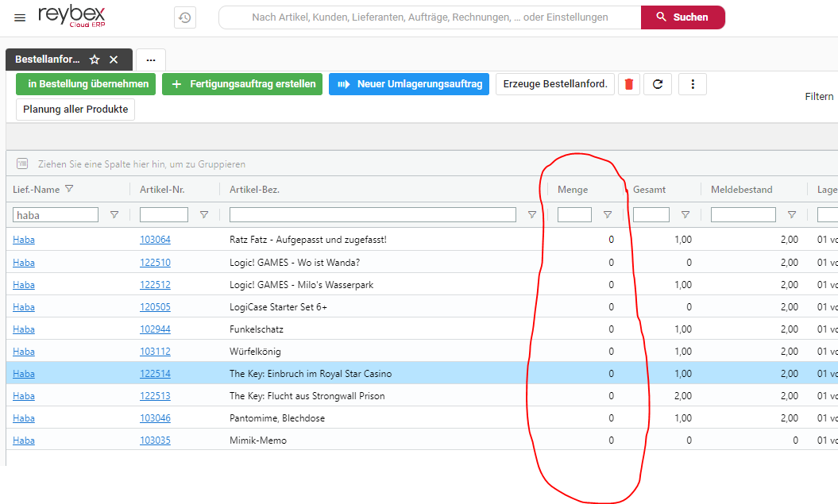The width and height of the screenshot is (838, 504).
Task: Open article number 103046 link
Action: coord(155,418)
